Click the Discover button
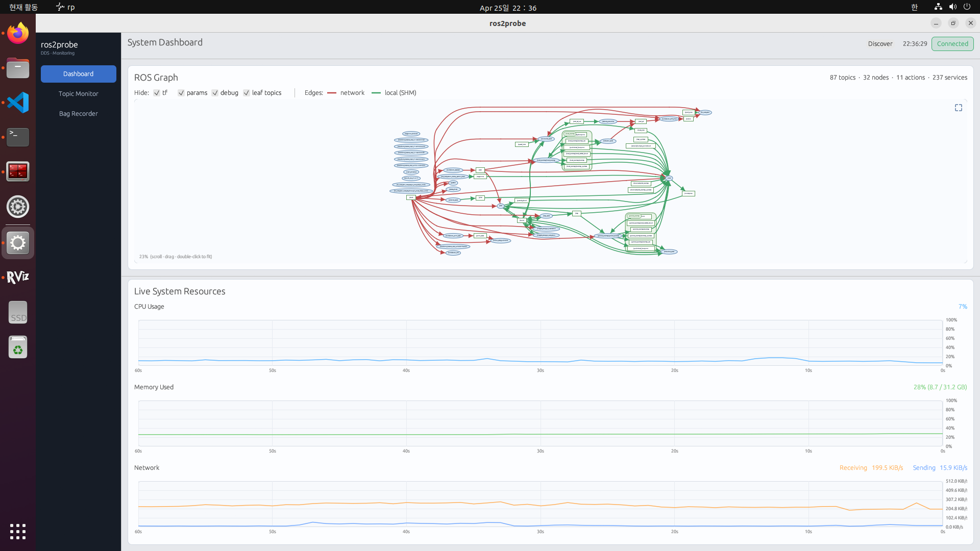980x551 pixels. 880,44
